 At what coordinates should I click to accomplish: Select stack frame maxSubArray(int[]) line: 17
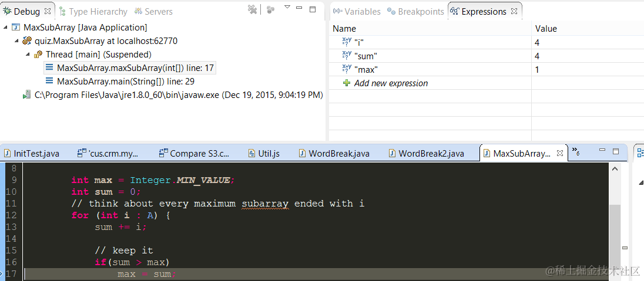[135, 67]
